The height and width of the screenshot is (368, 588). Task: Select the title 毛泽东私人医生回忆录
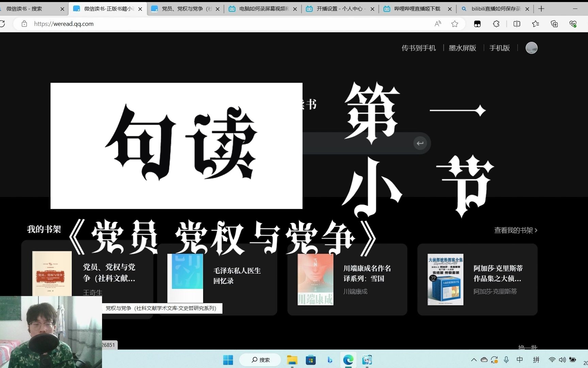pos(237,276)
